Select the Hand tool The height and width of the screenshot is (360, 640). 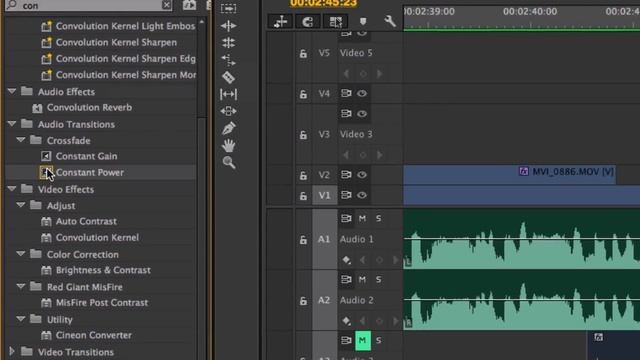pyautogui.click(x=229, y=145)
